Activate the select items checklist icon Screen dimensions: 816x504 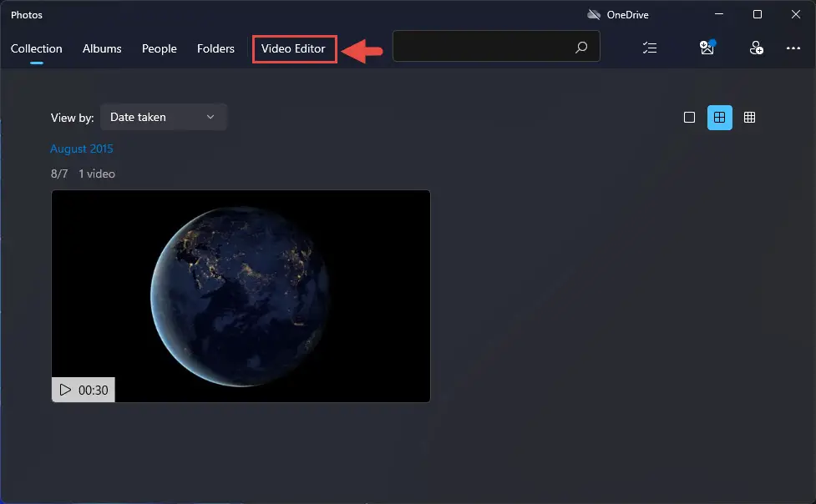point(650,48)
